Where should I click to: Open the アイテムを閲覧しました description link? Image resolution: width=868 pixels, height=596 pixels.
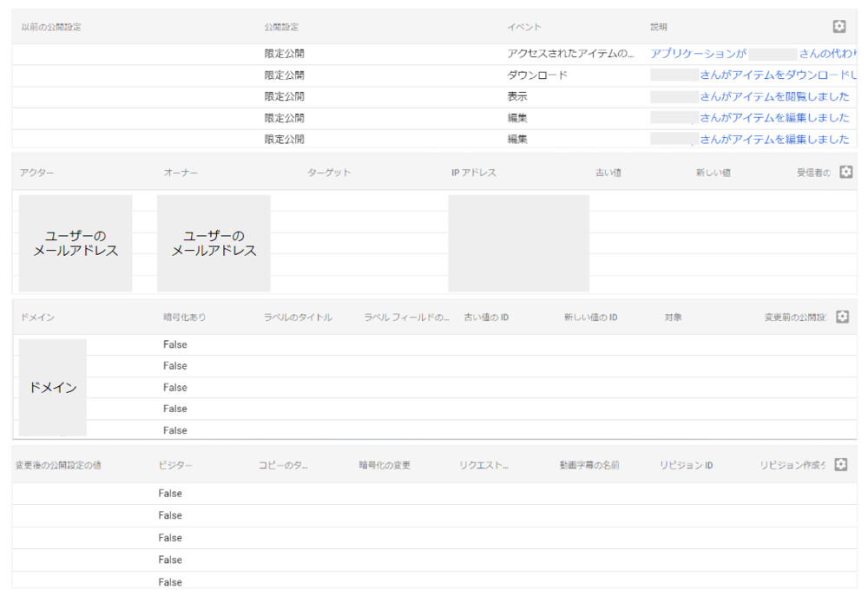pos(774,96)
